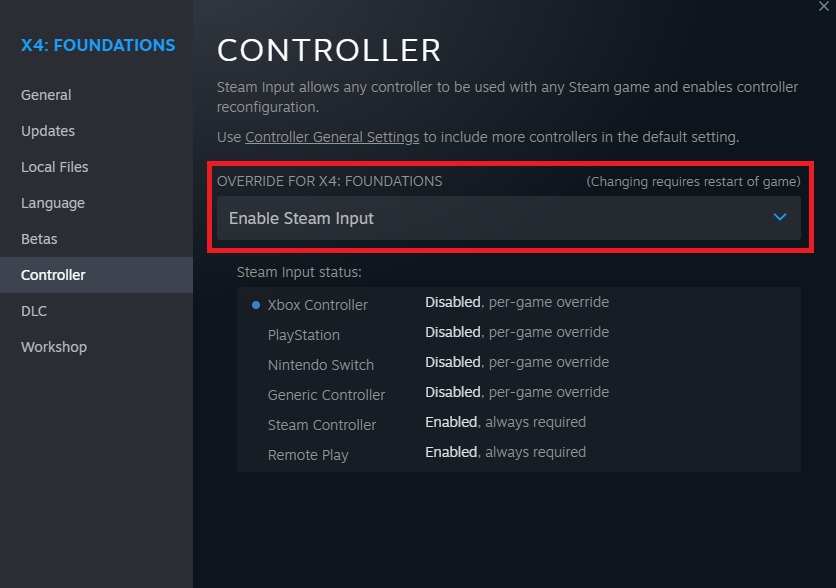Open the Betas tab
The height and width of the screenshot is (588, 836).
[x=39, y=239]
